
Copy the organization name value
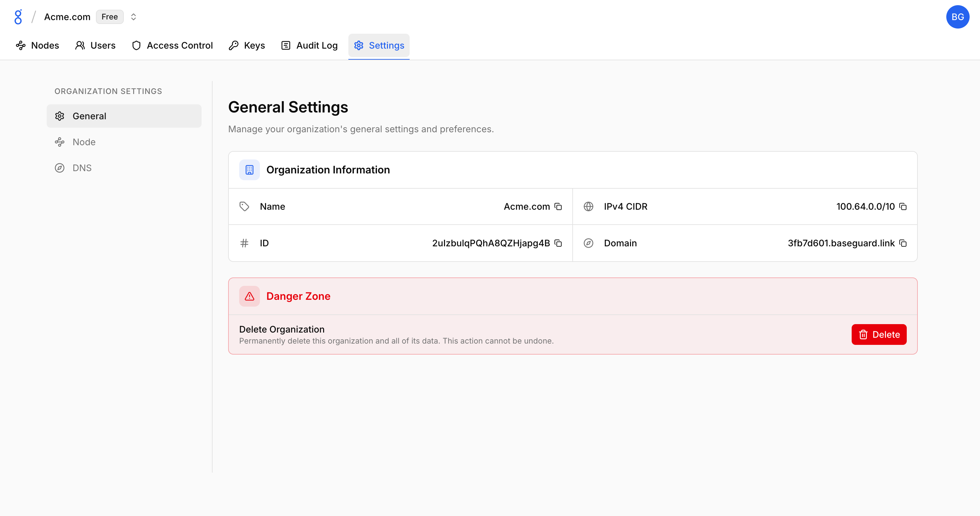pos(558,207)
